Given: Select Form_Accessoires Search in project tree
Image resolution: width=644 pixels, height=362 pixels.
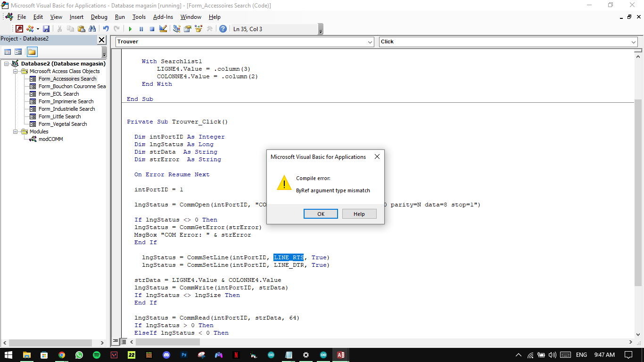Looking at the screenshot, I should (x=67, y=79).
